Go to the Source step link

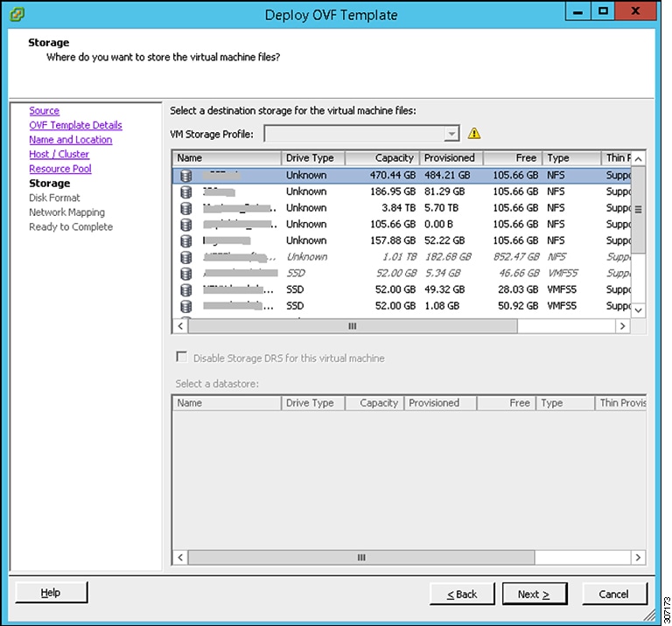tap(44, 110)
